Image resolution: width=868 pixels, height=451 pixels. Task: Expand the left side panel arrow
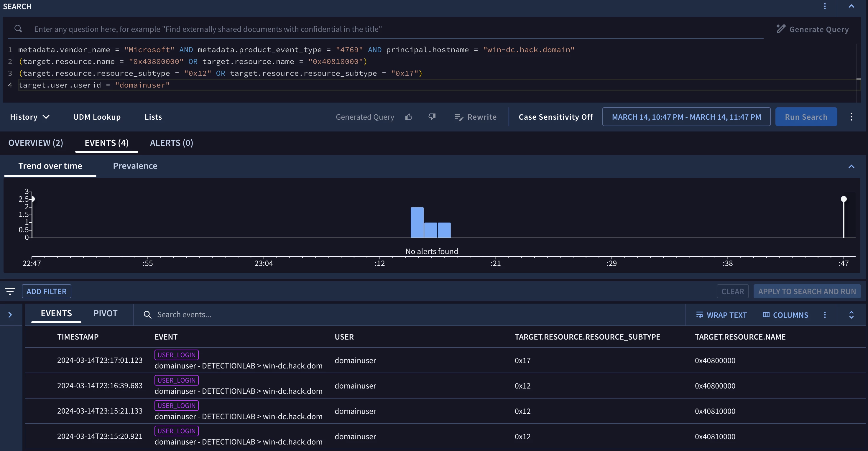(10, 315)
